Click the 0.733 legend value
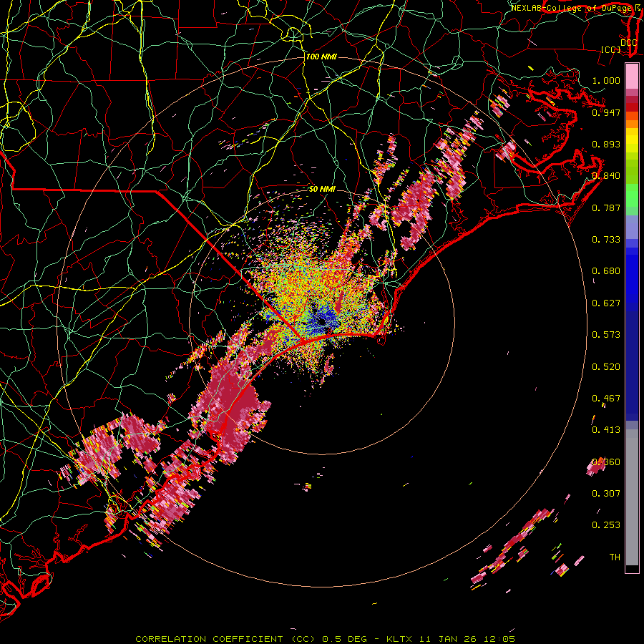 (606, 240)
